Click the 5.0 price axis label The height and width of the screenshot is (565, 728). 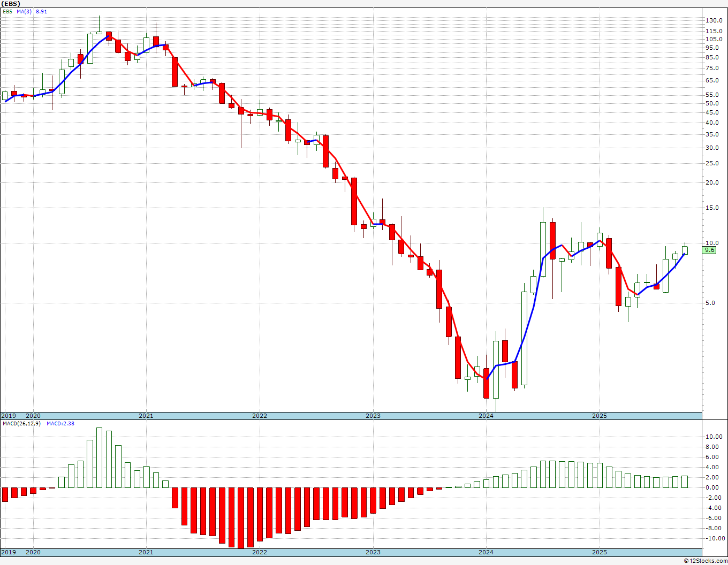pos(711,303)
